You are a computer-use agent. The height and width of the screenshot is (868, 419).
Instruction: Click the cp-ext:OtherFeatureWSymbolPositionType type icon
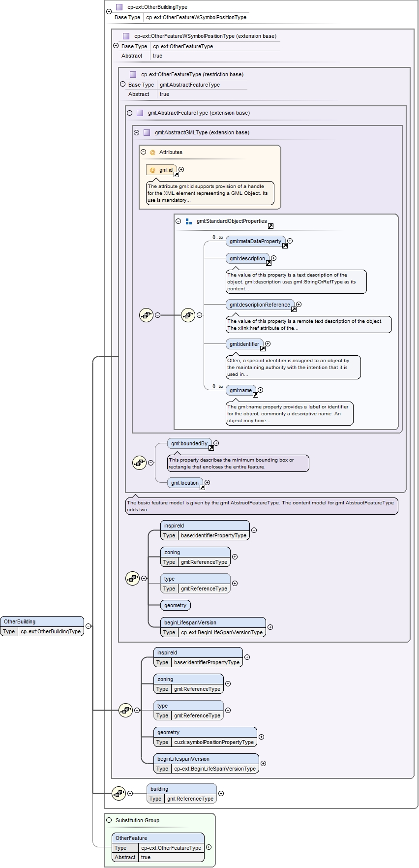126,36
